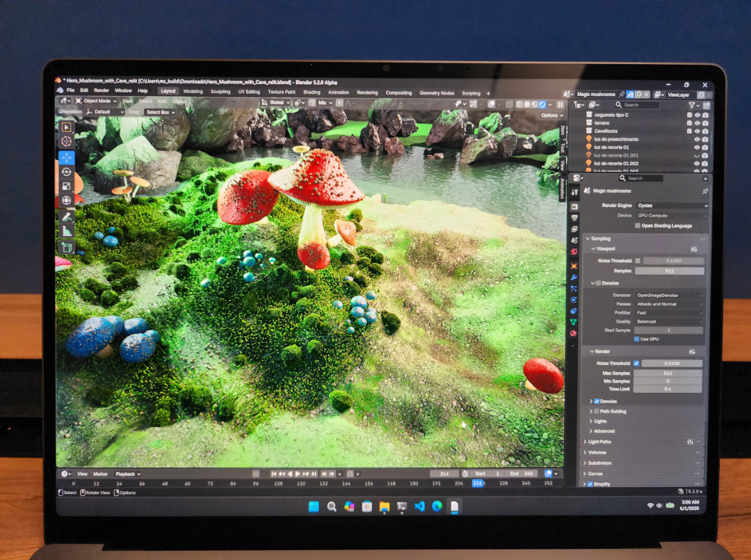Choose the Move tool

pos(67,157)
